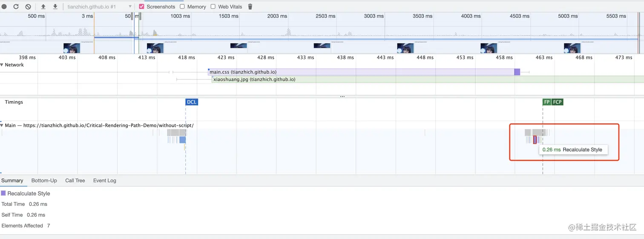
Task: Click the trash can collect garbage icon
Action: tap(250, 6)
